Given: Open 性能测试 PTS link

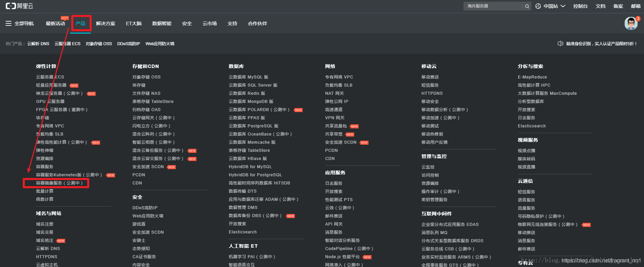Looking at the screenshot, I should (x=339, y=200).
